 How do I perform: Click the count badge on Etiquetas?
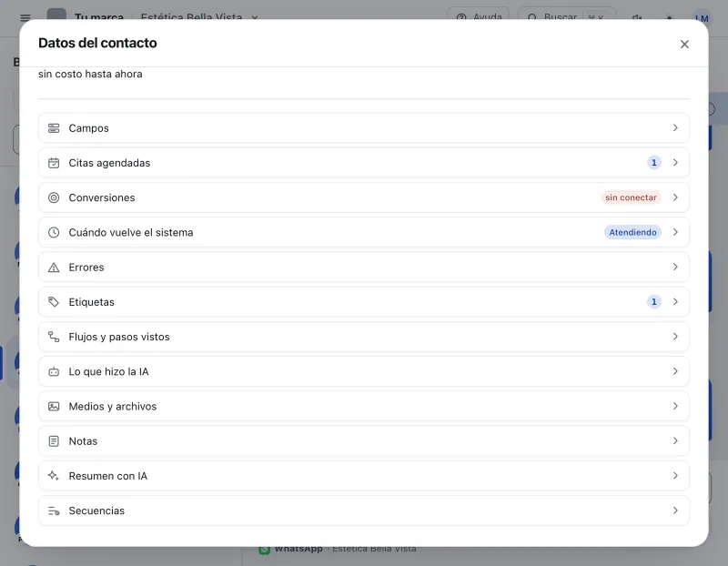[x=653, y=302]
